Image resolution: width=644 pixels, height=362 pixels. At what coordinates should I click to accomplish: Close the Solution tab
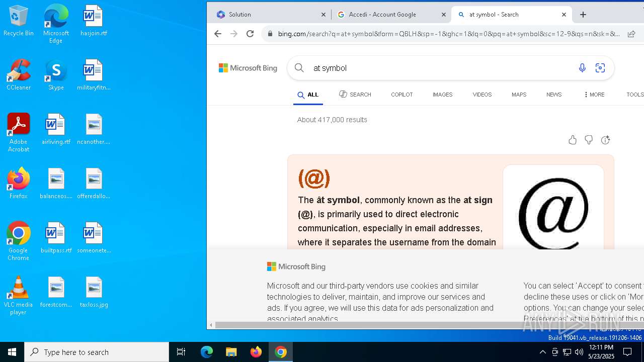pyautogui.click(x=324, y=15)
